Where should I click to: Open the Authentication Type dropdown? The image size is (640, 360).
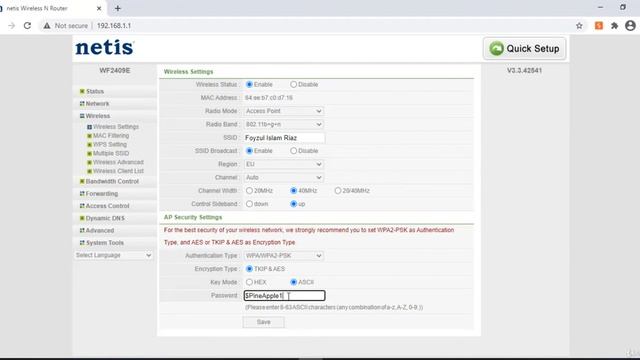(x=284, y=256)
